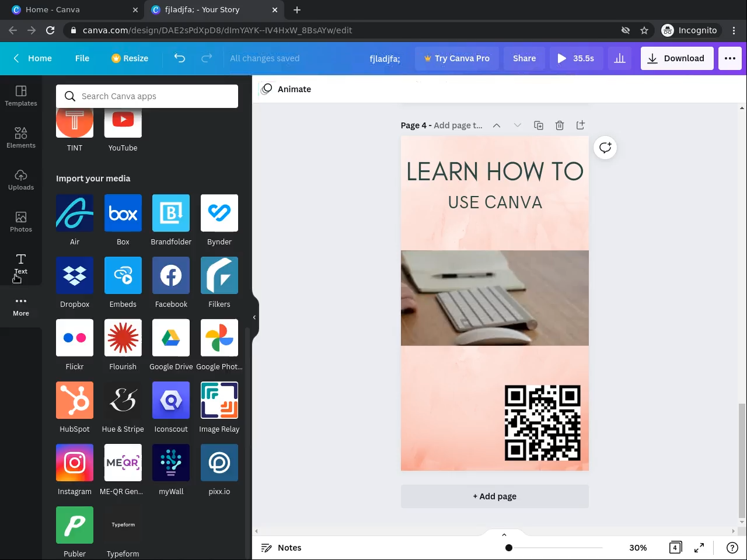This screenshot has height=560, width=747.
Task: Open the TINT app
Action: [x=75, y=123]
